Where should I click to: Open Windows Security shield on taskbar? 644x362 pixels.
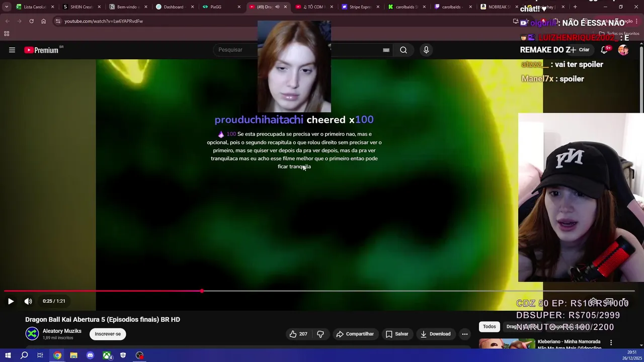point(123,355)
